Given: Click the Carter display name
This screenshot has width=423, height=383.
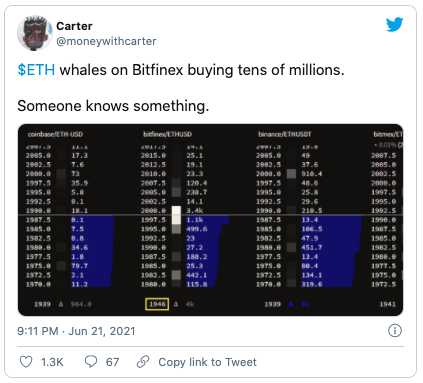Looking at the screenshot, I should pos(74,26).
